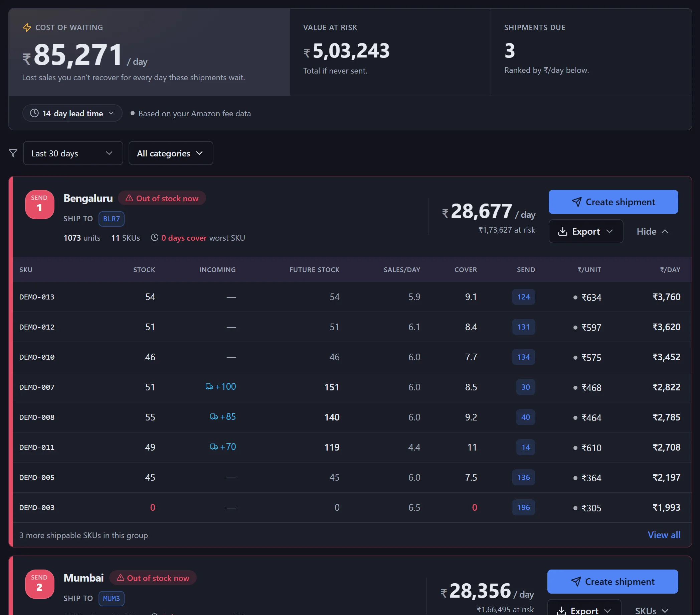The image size is (700, 615).
Task: Collapse Bengaluru SKU list with Hide
Action: click(652, 231)
